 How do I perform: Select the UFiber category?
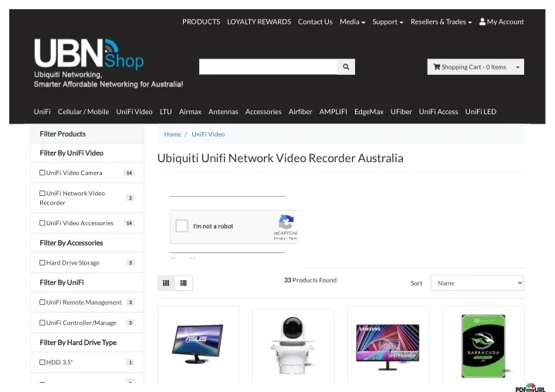tap(401, 112)
